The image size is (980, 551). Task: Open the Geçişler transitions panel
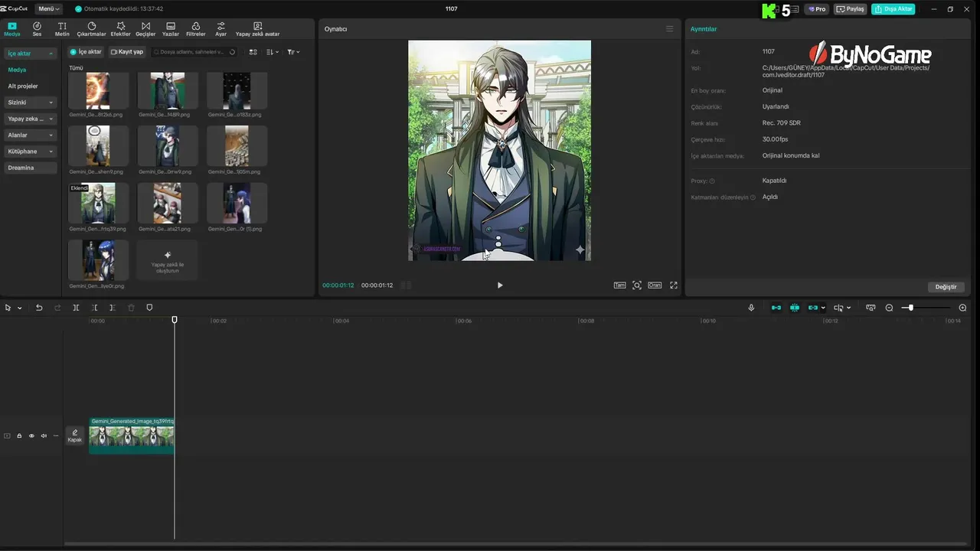pos(145,29)
